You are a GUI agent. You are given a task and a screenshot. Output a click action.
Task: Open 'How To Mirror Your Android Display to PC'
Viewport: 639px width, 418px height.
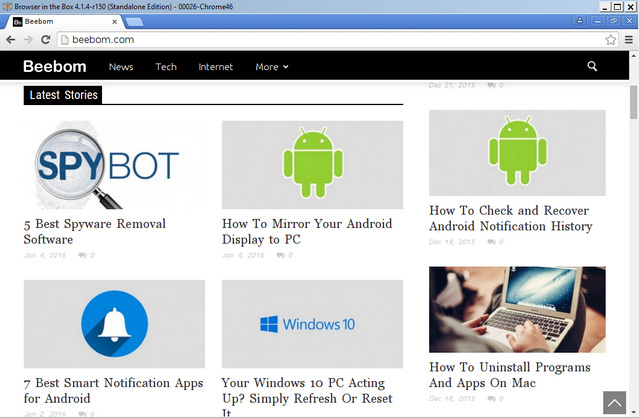(307, 231)
